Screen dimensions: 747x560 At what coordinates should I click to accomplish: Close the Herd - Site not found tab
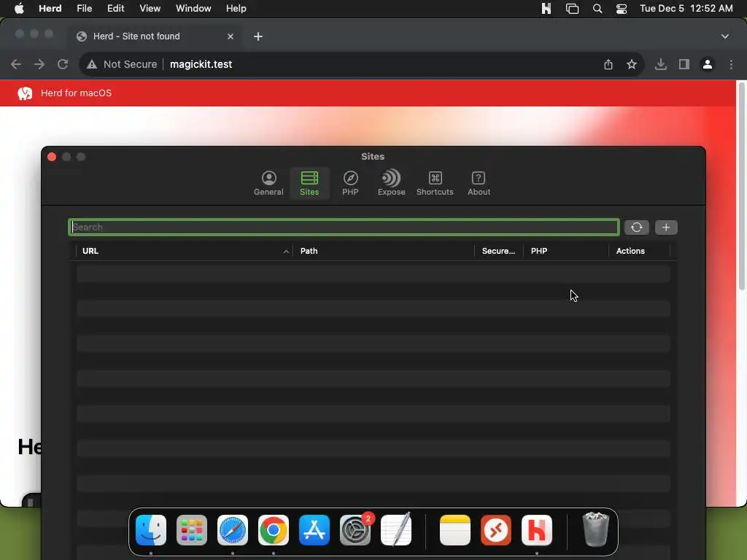tap(231, 36)
